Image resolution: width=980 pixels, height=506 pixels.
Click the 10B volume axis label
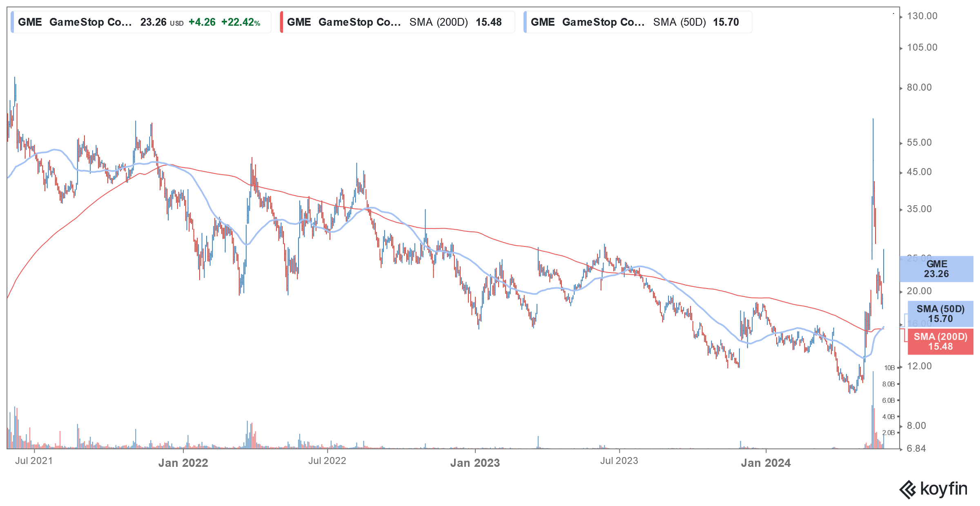889,368
